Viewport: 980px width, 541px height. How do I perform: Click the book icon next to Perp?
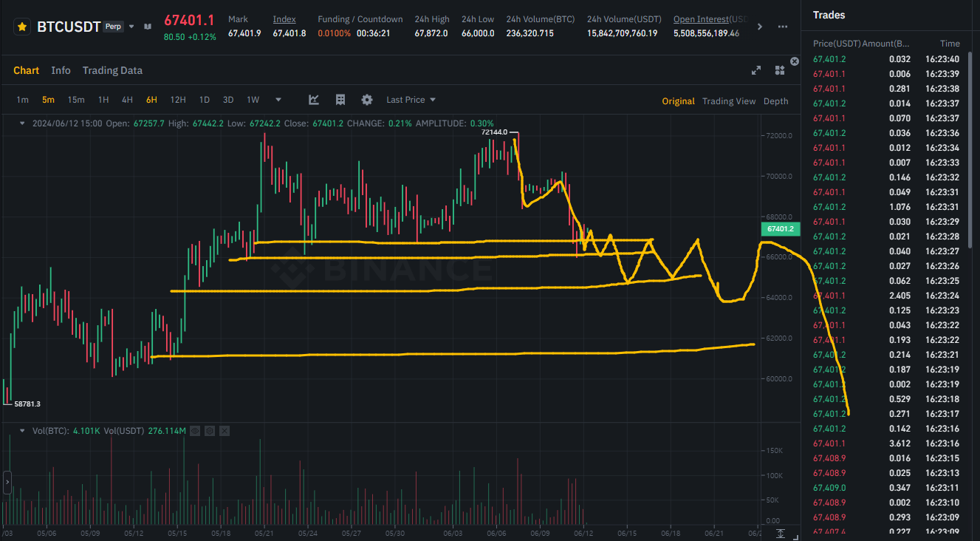[148, 27]
